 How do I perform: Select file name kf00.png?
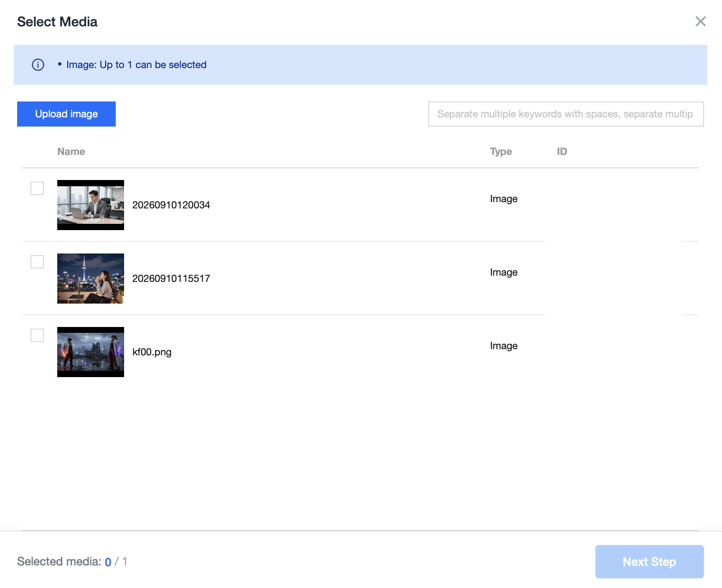(x=152, y=352)
